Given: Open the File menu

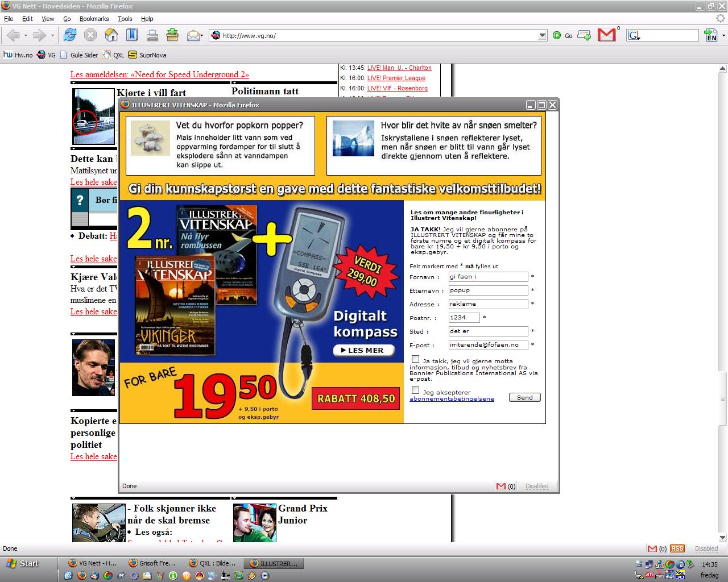Looking at the screenshot, I should [x=9, y=19].
